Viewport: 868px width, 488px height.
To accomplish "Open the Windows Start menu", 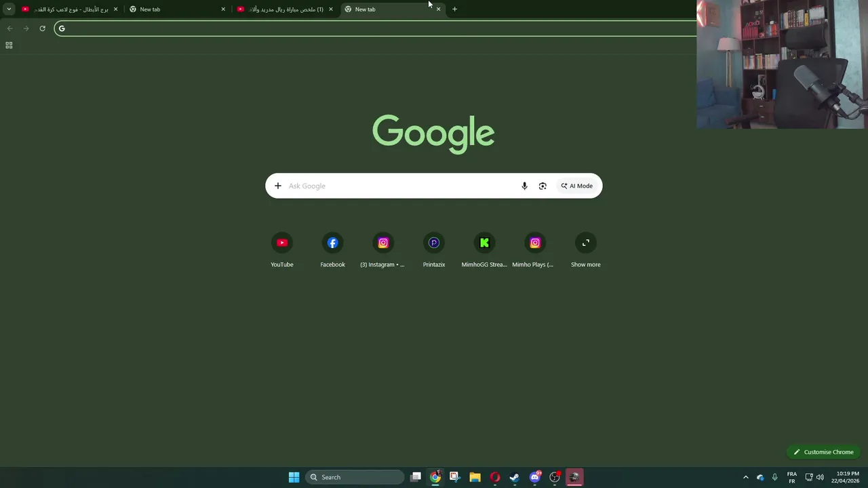I will pyautogui.click(x=294, y=477).
